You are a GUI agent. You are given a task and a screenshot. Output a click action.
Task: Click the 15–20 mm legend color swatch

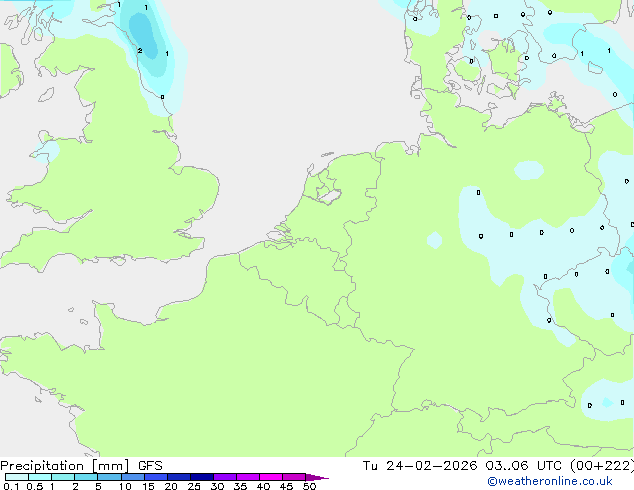pos(156,477)
